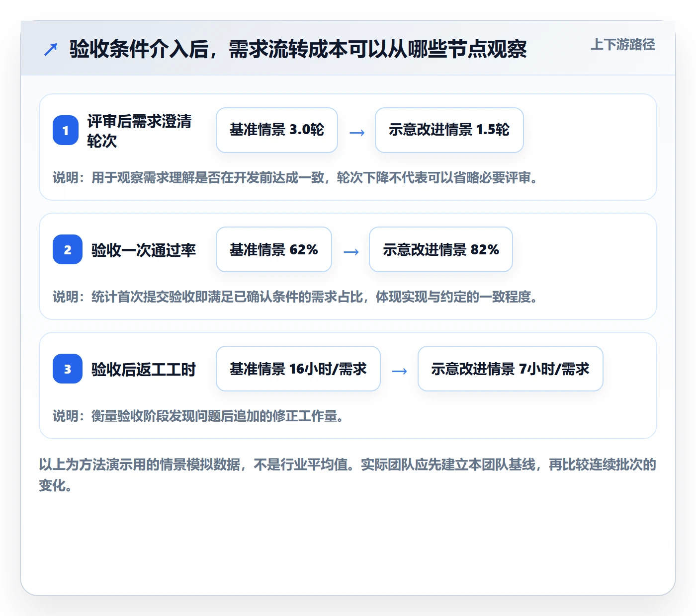Image resolution: width=696 pixels, height=616 pixels.
Task: Click the 示意改进情景 1.5轮 chip
Action: coord(449,130)
